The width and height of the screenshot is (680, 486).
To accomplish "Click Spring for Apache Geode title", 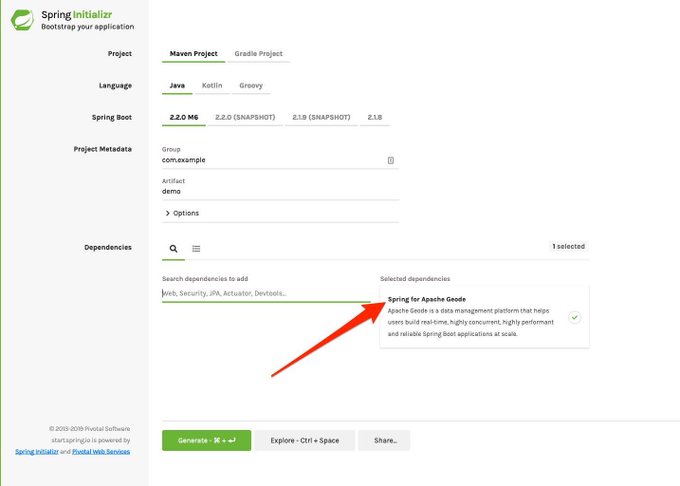I will click(427, 299).
